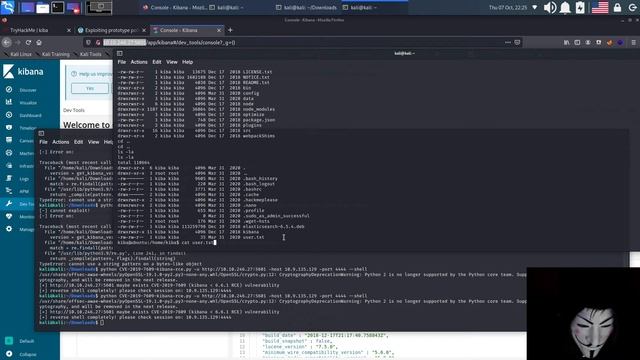640x360 pixels.
Task: Go back in Firefox
Action: click(7, 42)
